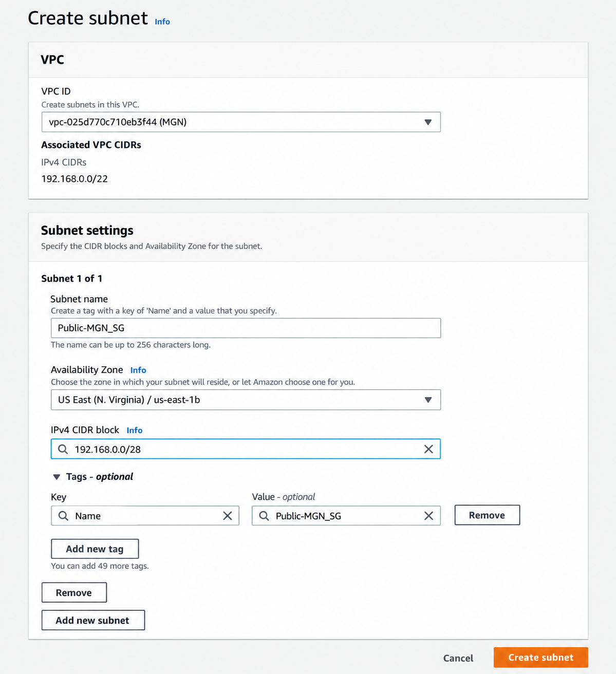The width and height of the screenshot is (616, 674).
Task: Click the tag Value input field
Action: pos(346,516)
